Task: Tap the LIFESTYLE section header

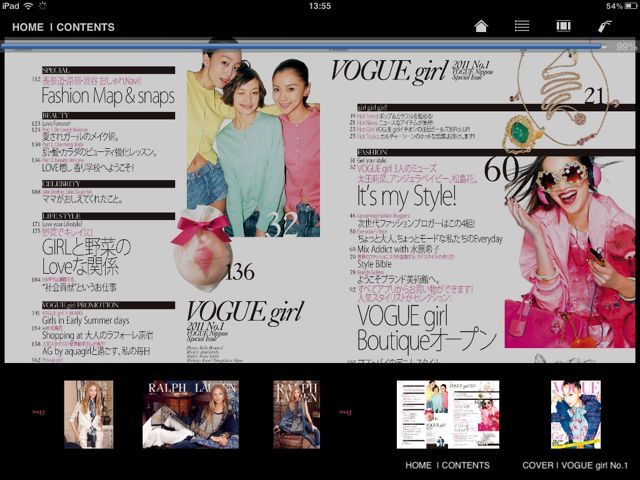Action: (108, 216)
